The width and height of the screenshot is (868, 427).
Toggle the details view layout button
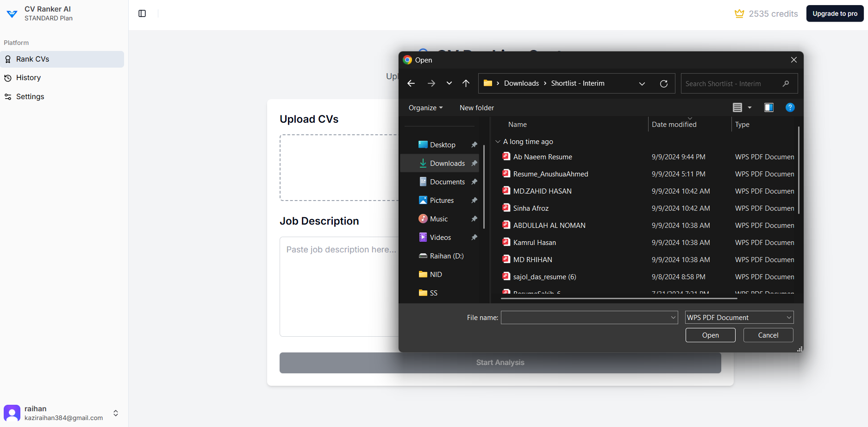coord(737,107)
